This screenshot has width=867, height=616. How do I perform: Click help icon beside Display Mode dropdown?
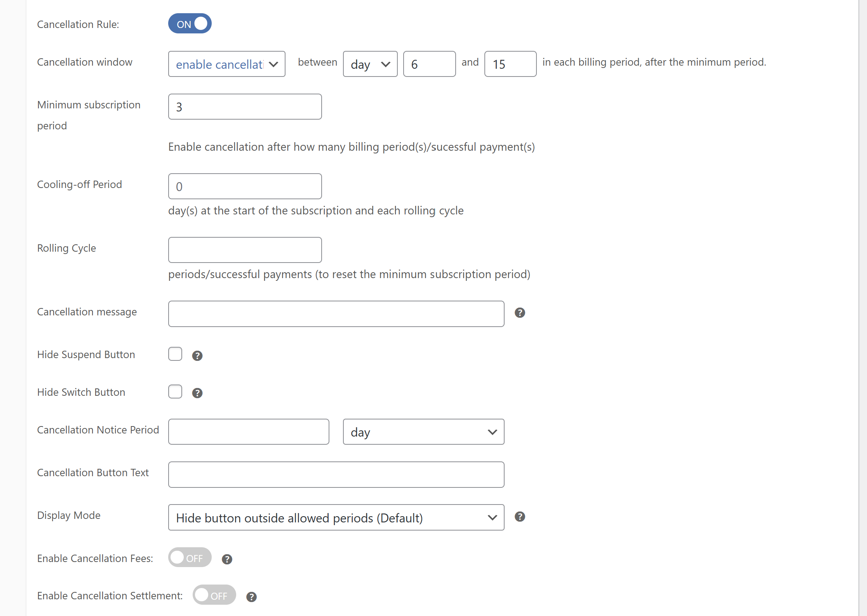pyautogui.click(x=520, y=517)
